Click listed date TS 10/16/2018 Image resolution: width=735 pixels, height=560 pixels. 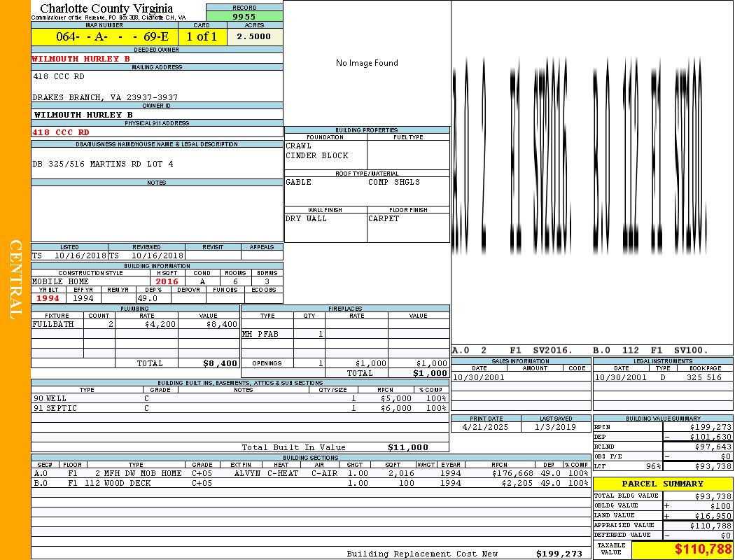(69, 256)
